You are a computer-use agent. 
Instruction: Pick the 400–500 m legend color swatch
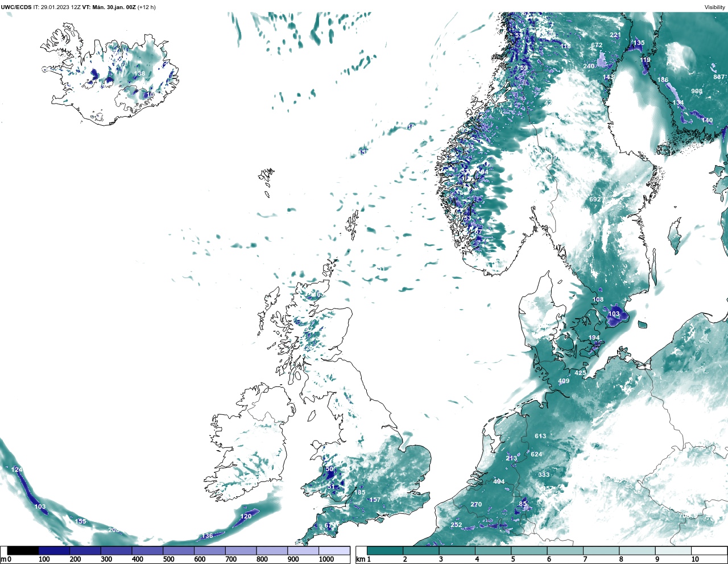tap(147, 550)
